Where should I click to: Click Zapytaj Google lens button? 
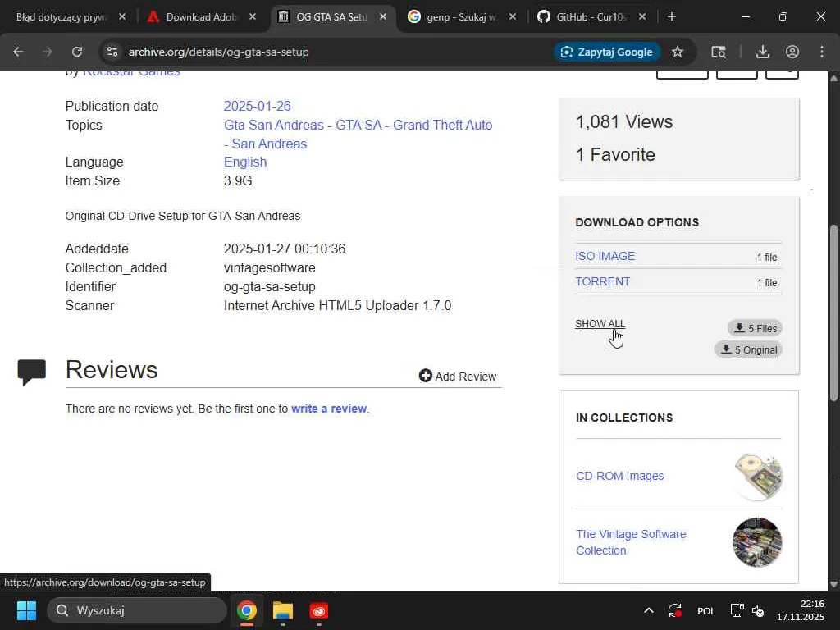[607, 52]
